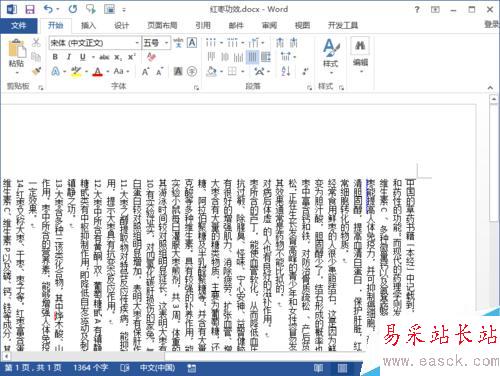Increase font size with grow font icon
The height and width of the screenshot is (376, 500).
tap(145, 71)
